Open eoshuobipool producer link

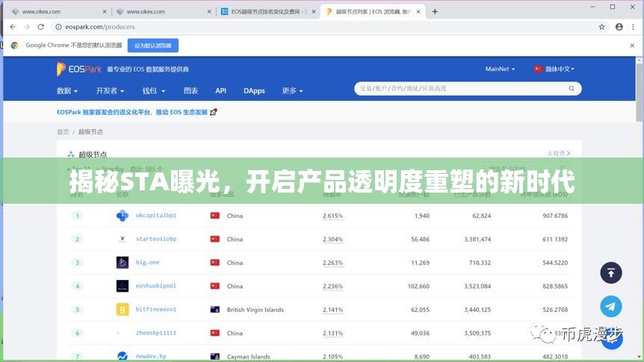click(155, 286)
